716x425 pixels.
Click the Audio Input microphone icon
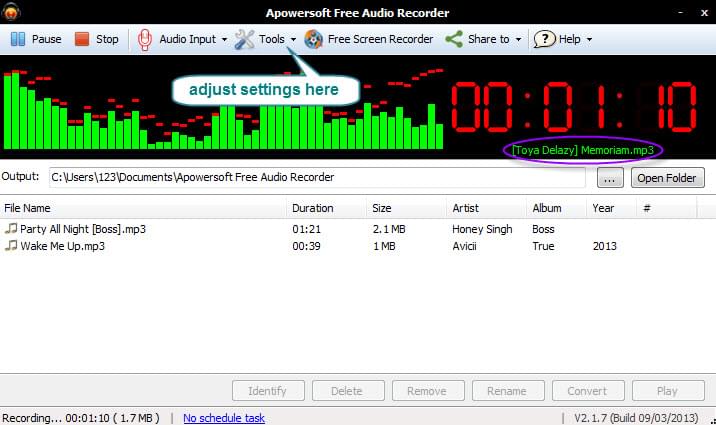coord(145,39)
